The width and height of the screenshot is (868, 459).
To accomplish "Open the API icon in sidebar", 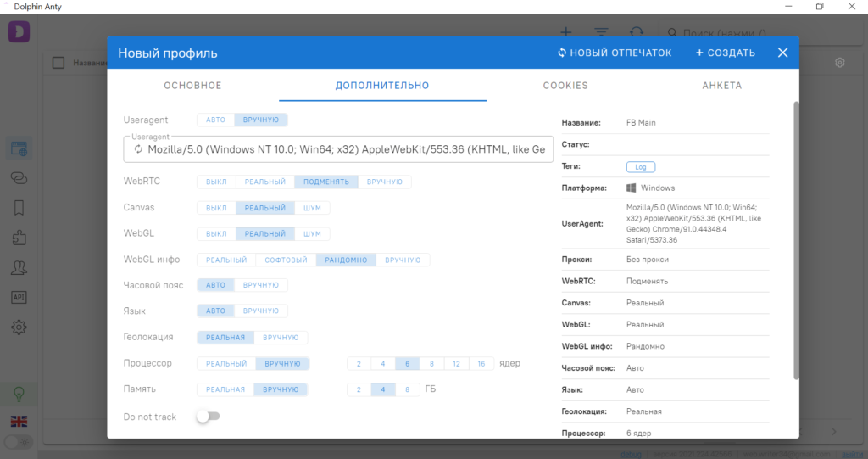I will (x=19, y=298).
